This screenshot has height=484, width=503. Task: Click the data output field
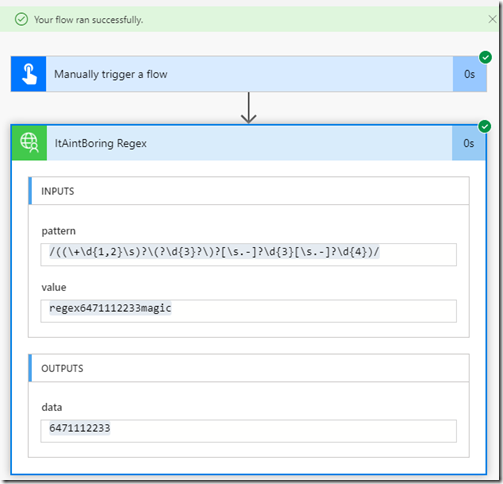pyautogui.click(x=249, y=431)
